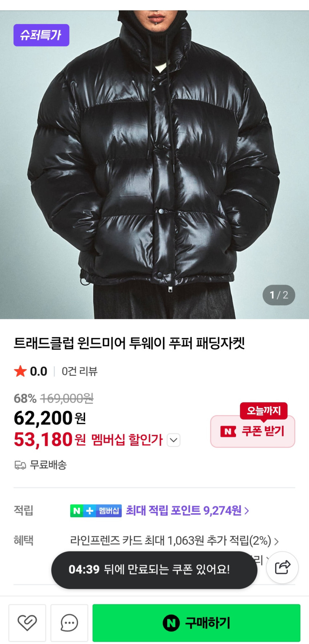This screenshot has height=644, width=309.
Task: Tap the product title 트래드클럽 윈드미어 패딩자켓
Action: click(129, 343)
